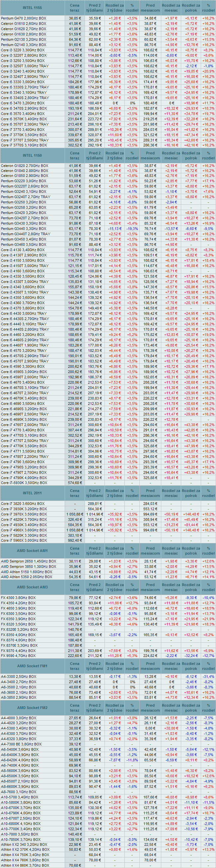Image resolution: width=216 pixels, height=868 pixels.
Task: Click A8-3850 2,9GHz BOX entry
Action: (18, 697)
